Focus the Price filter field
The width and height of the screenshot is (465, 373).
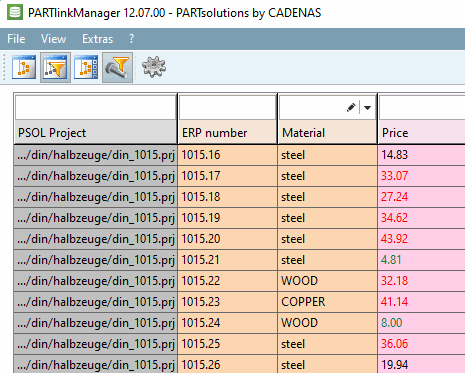(x=422, y=108)
